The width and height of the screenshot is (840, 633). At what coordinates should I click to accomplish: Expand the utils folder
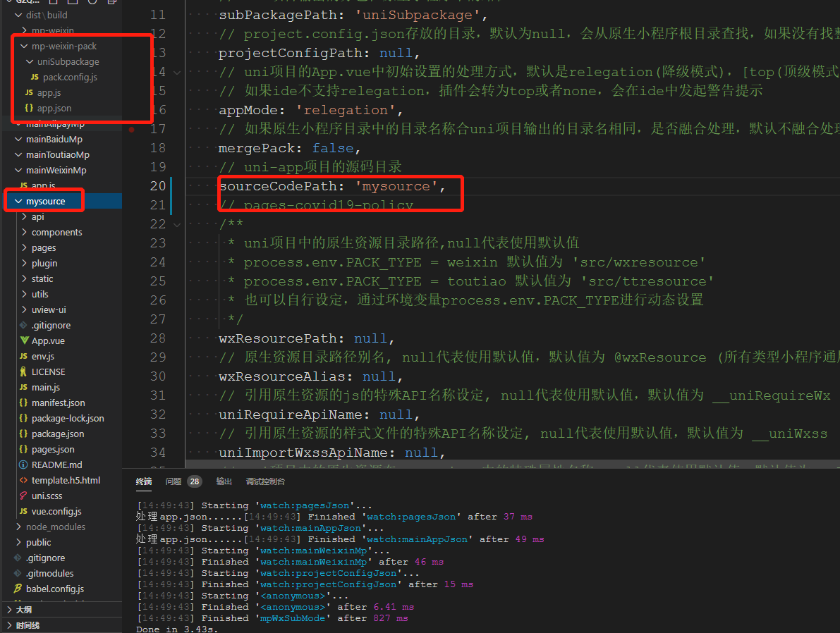(23, 295)
